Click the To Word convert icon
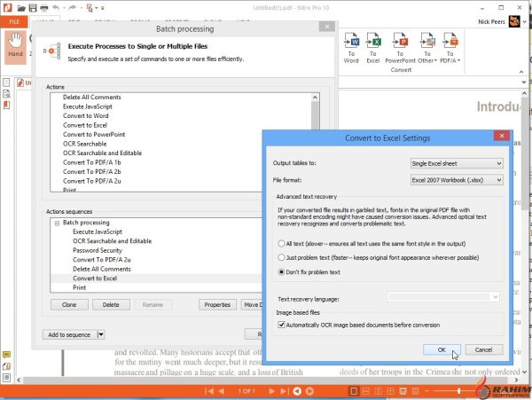 point(351,48)
